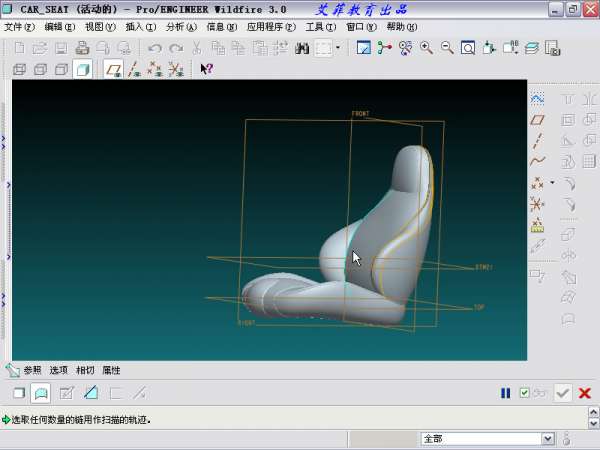Screen dimensions: 600x450
Task: Toggle the preview checkbox
Action: point(524,393)
